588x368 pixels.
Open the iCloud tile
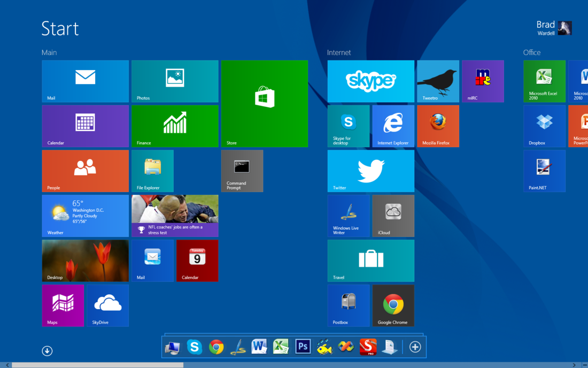393,216
